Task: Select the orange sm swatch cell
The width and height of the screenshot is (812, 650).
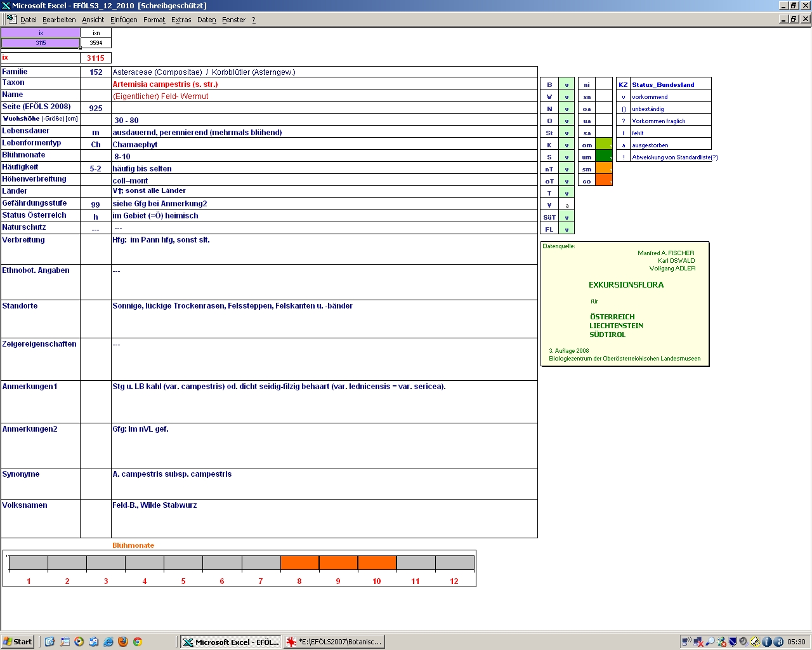Action: (604, 169)
